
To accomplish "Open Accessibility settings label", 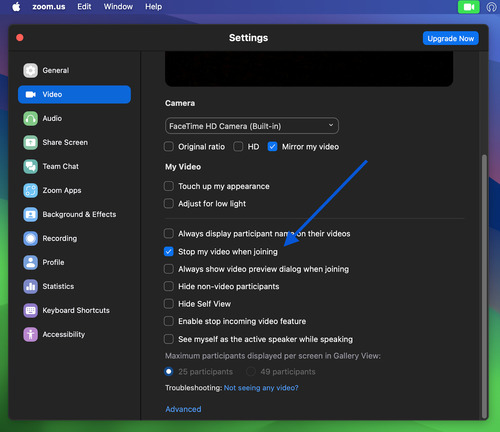I will (x=64, y=334).
